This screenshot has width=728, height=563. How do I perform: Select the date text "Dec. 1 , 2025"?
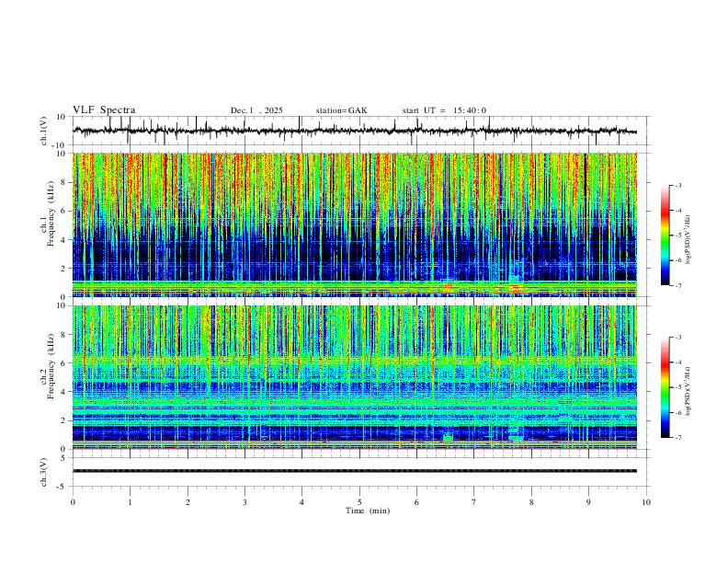click(256, 110)
